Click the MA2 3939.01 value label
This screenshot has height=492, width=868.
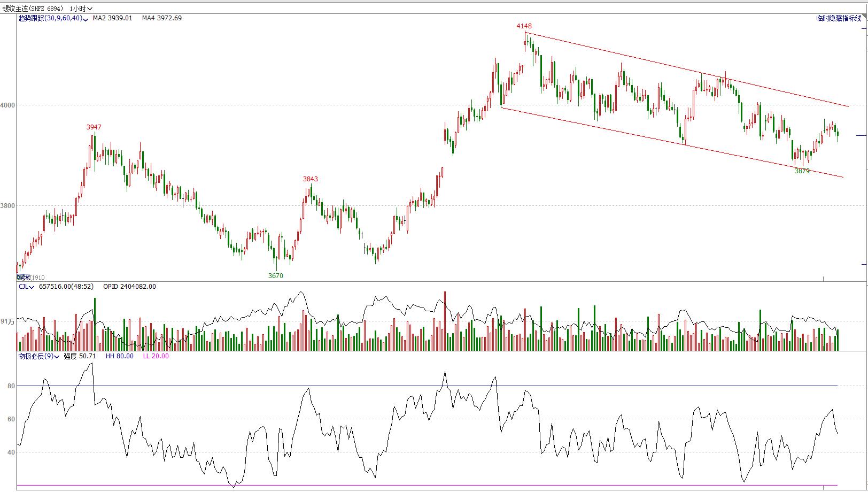pyautogui.click(x=112, y=18)
